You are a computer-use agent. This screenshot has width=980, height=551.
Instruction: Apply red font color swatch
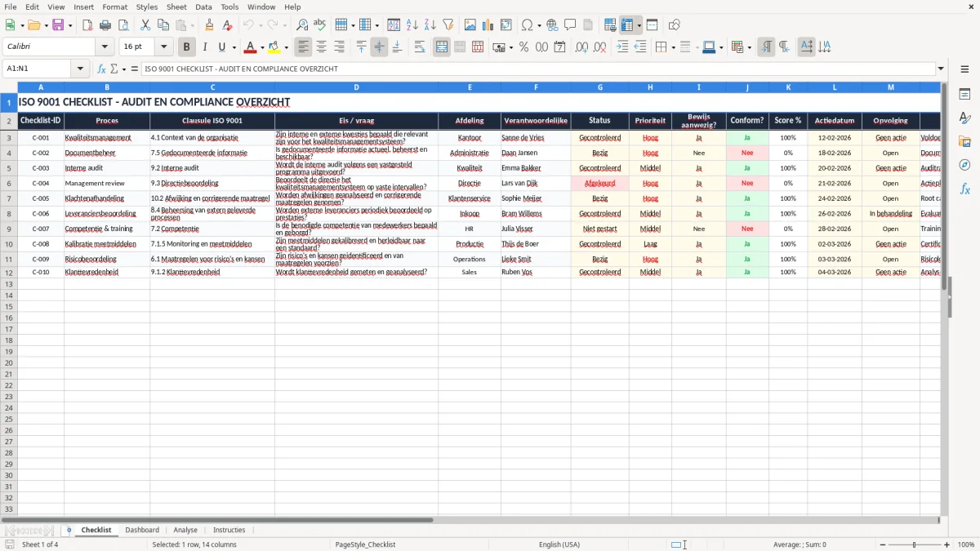pyautogui.click(x=251, y=47)
